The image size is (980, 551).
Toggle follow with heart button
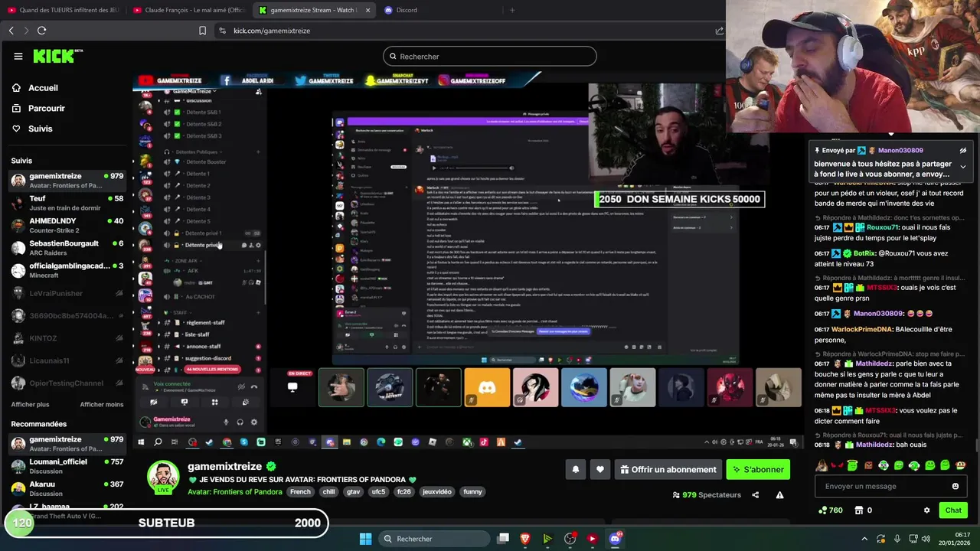600,470
